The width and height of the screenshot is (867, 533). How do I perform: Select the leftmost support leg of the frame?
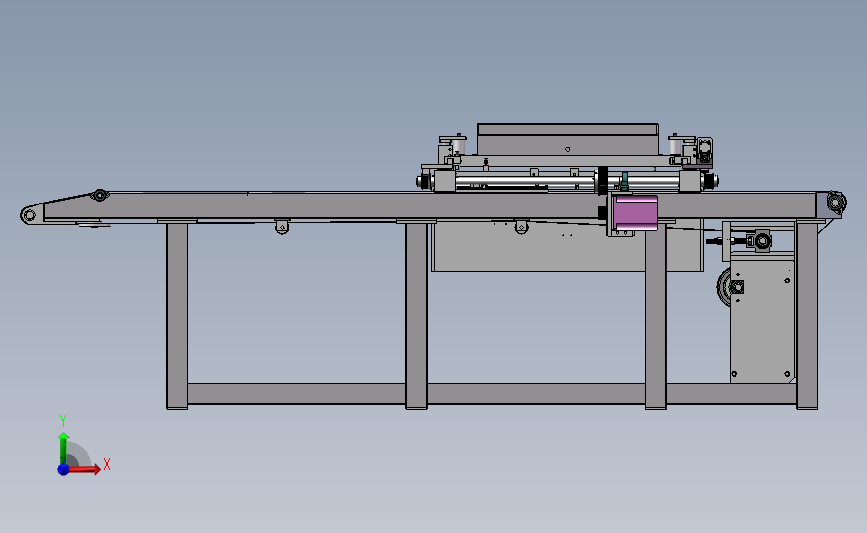click(177, 316)
